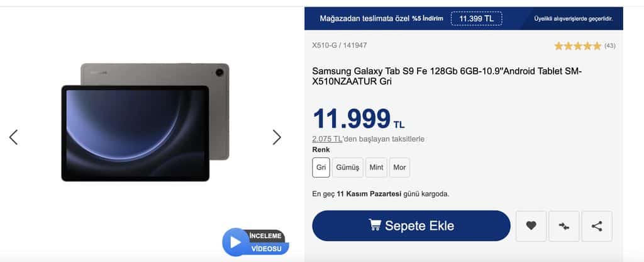The height and width of the screenshot is (262, 644).
Task: Open the 2.075 TL installment link
Action: click(327, 139)
